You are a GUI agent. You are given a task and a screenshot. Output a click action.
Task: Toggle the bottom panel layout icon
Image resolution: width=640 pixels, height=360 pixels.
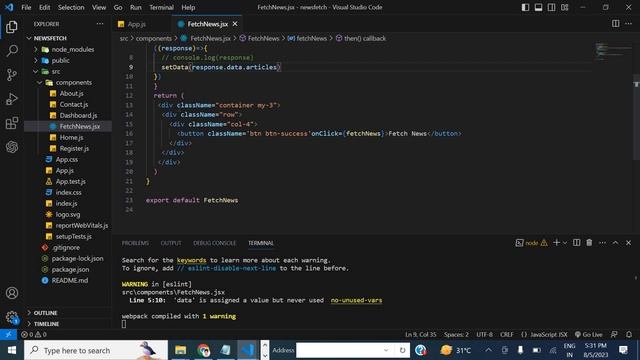538,7
